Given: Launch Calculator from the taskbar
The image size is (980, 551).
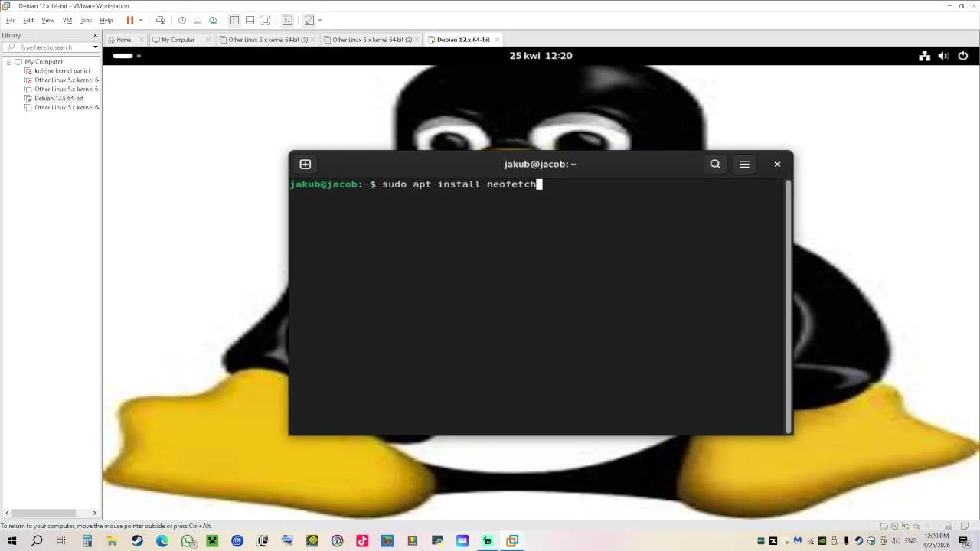Looking at the screenshot, I should click(x=87, y=541).
